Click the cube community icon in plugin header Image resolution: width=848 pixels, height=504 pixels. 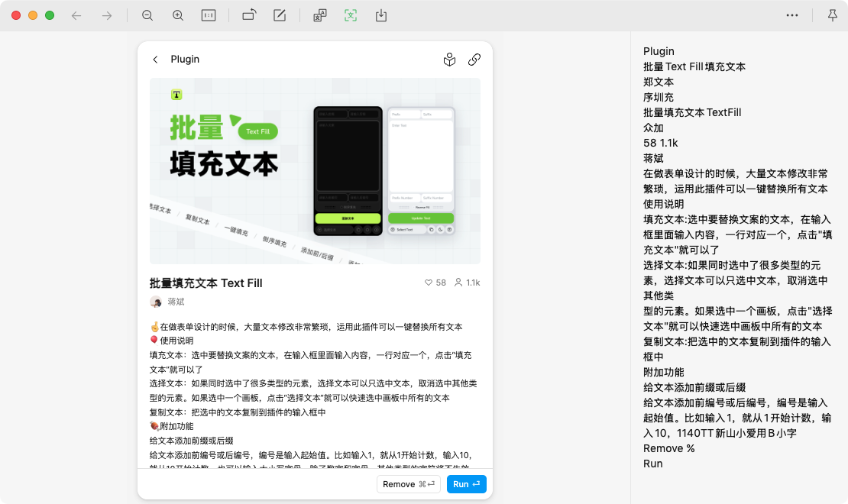coord(449,60)
